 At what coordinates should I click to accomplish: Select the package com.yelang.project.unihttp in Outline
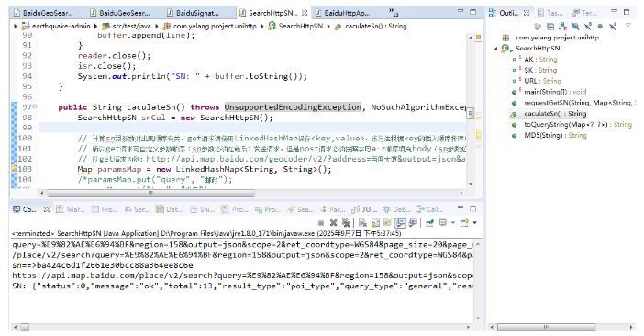click(x=557, y=38)
